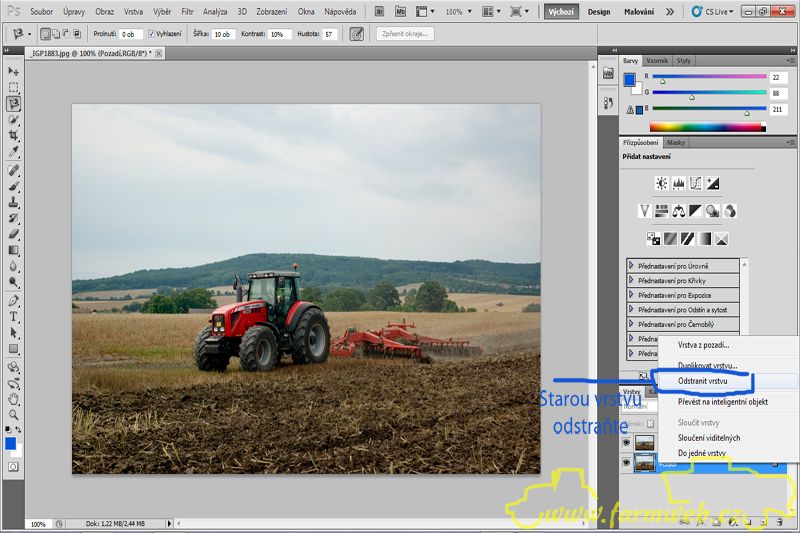
Task: Add a Levels adjustment from histogram icon
Action: tap(678, 183)
